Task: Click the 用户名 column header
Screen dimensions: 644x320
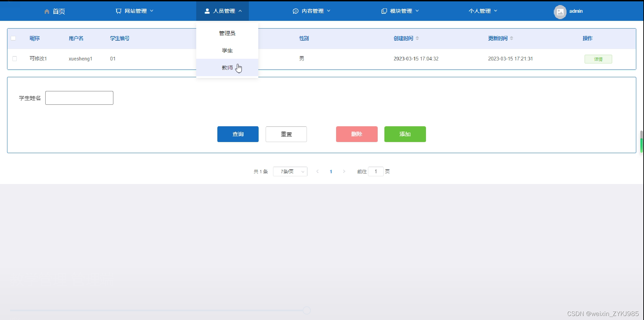Action: [76, 38]
